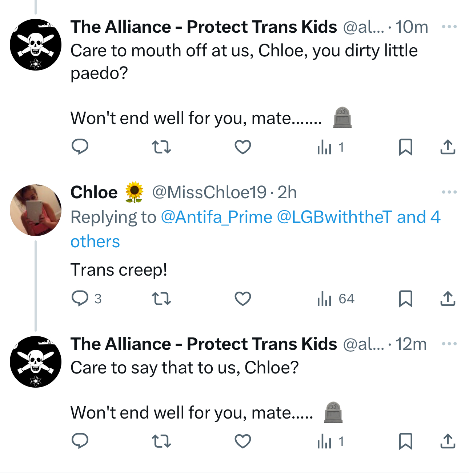Open the @Antifa_Prime mention link

(216, 217)
